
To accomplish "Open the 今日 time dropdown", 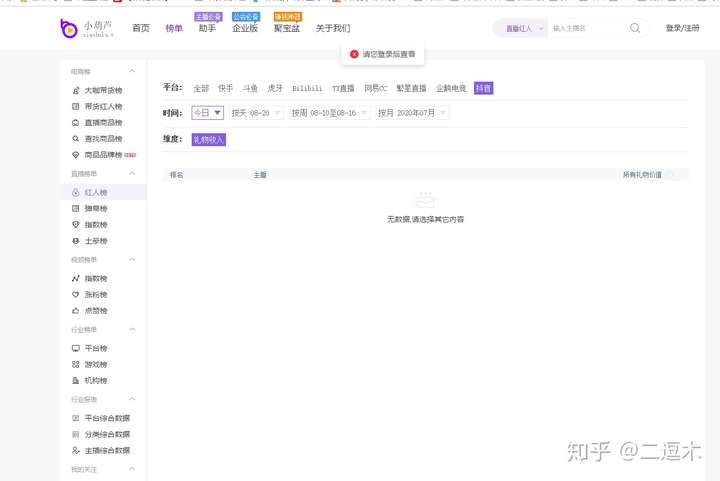I will [x=208, y=112].
